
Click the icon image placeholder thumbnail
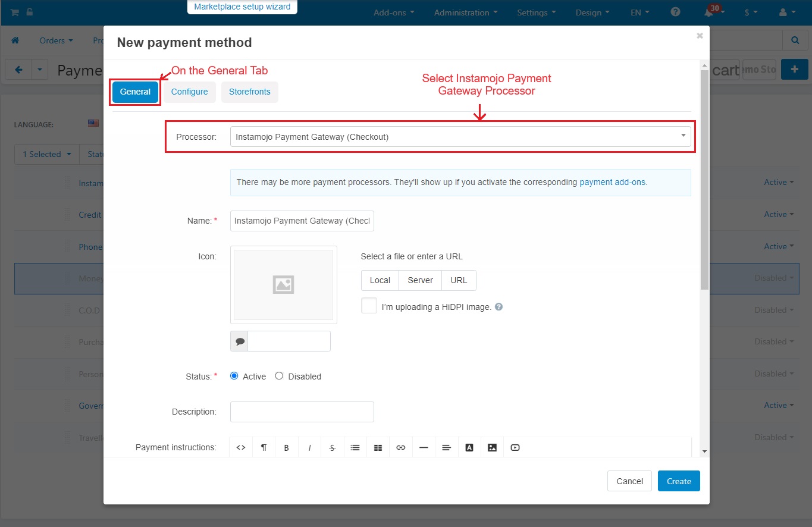click(284, 285)
